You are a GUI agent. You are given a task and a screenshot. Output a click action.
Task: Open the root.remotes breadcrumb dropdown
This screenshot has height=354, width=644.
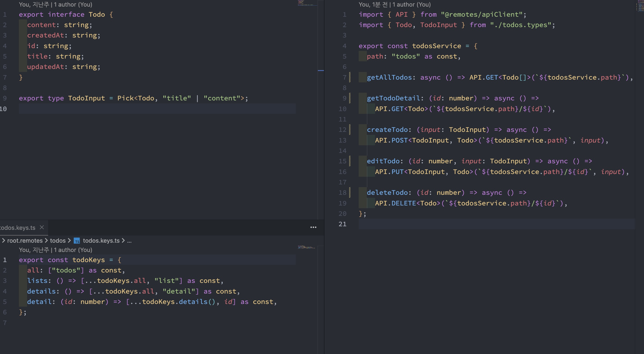coord(25,241)
